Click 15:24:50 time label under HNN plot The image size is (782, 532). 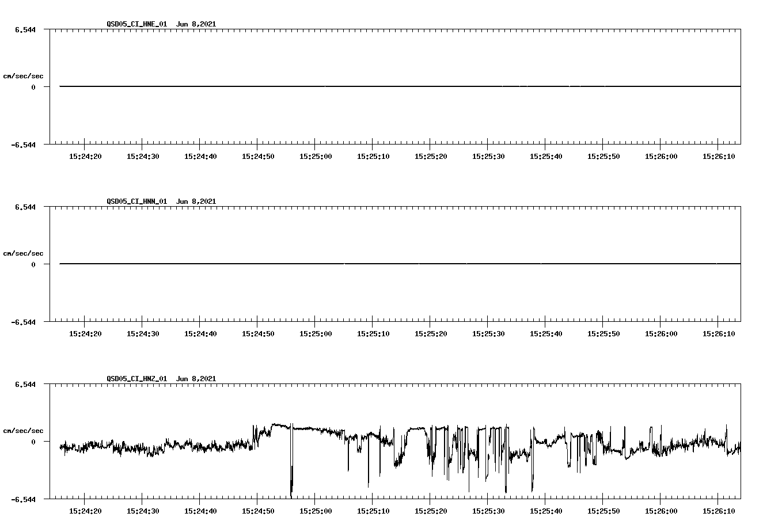[258, 334]
